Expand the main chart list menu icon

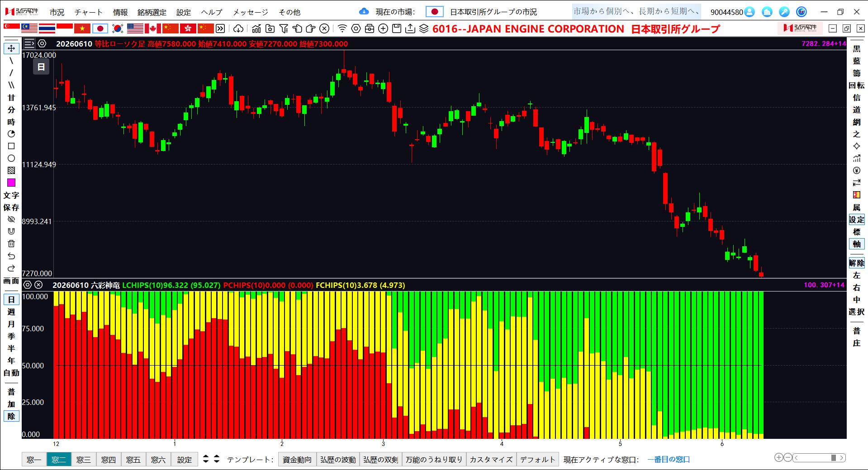(x=29, y=43)
